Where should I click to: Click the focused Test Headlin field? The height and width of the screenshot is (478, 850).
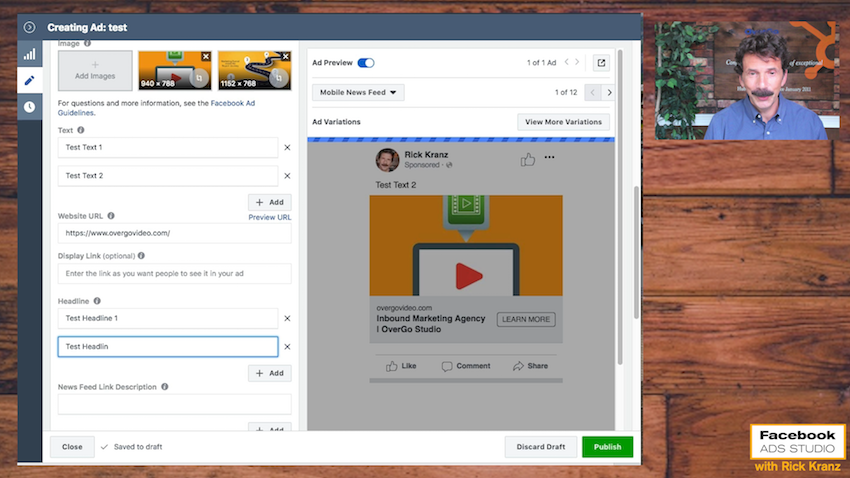[168, 347]
